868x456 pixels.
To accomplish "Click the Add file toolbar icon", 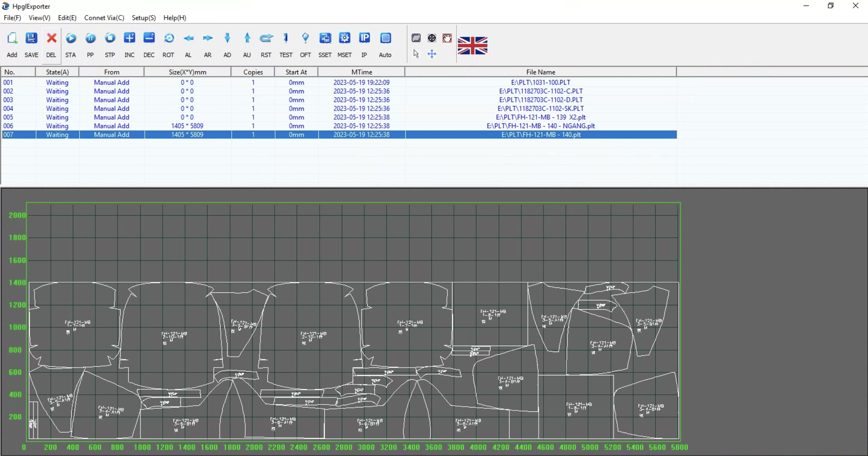I will click(12, 38).
